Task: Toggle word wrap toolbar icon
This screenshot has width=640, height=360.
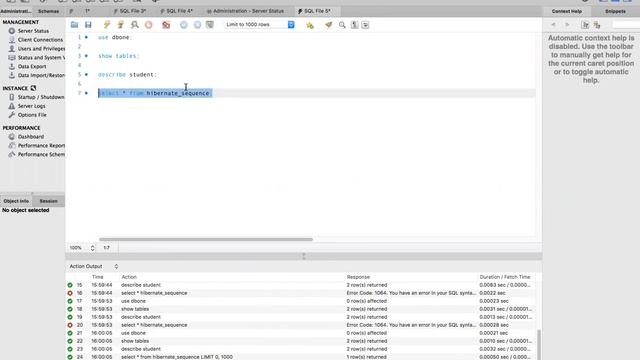Action: pos(365,25)
